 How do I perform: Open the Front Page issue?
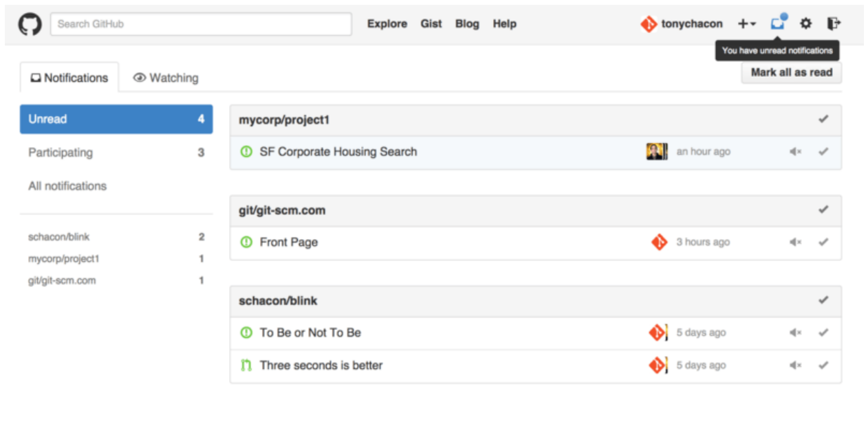click(289, 243)
